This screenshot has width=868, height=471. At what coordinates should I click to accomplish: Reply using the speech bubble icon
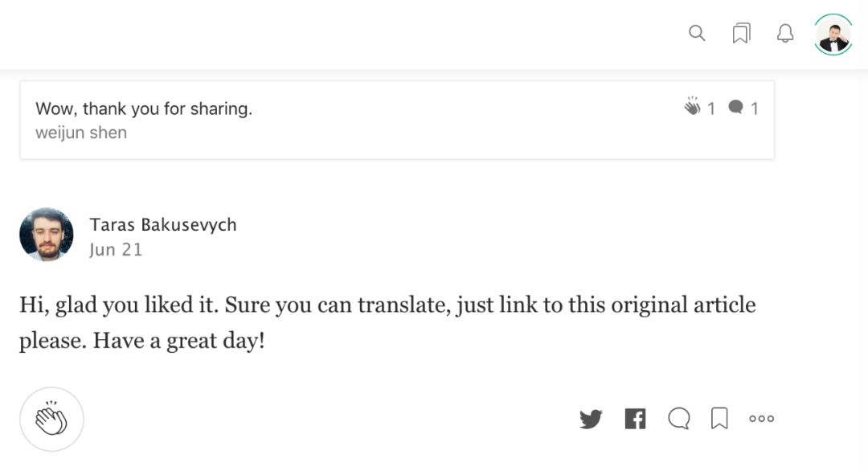click(x=679, y=419)
